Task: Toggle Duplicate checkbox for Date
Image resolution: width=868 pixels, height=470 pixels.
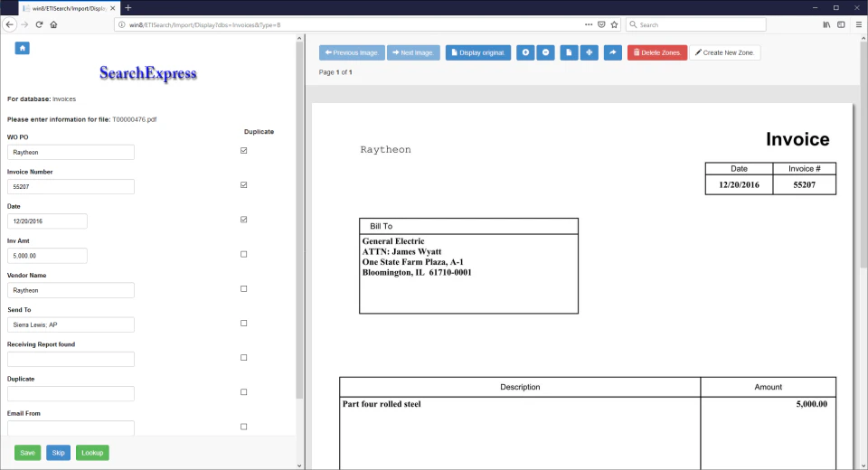Action: [x=243, y=220]
